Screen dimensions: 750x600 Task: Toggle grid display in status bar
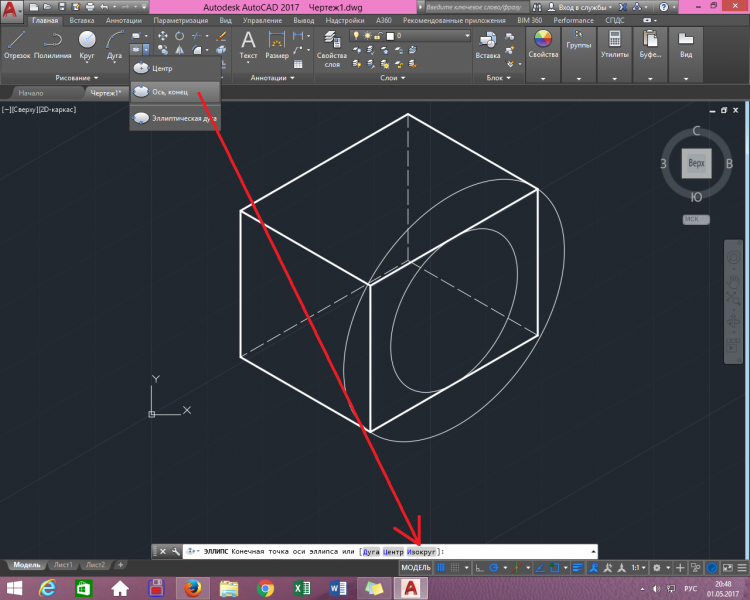click(441, 567)
